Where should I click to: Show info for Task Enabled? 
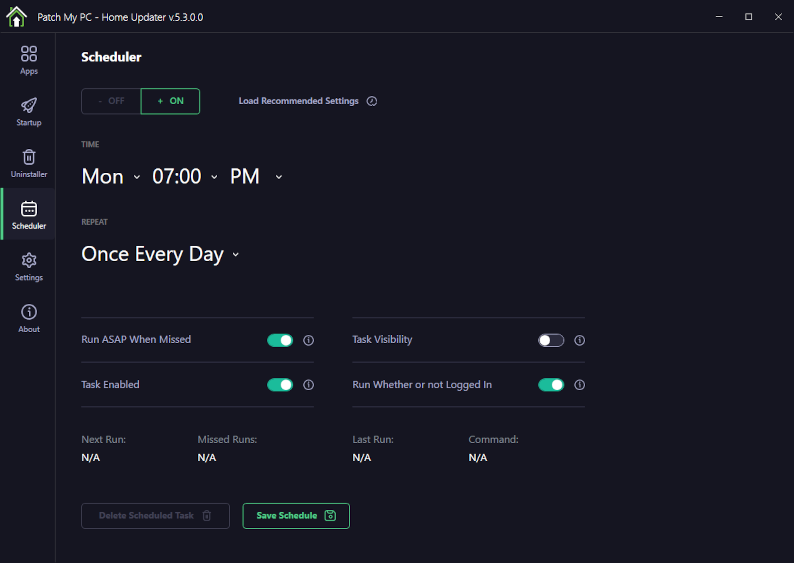pyautogui.click(x=308, y=385)
